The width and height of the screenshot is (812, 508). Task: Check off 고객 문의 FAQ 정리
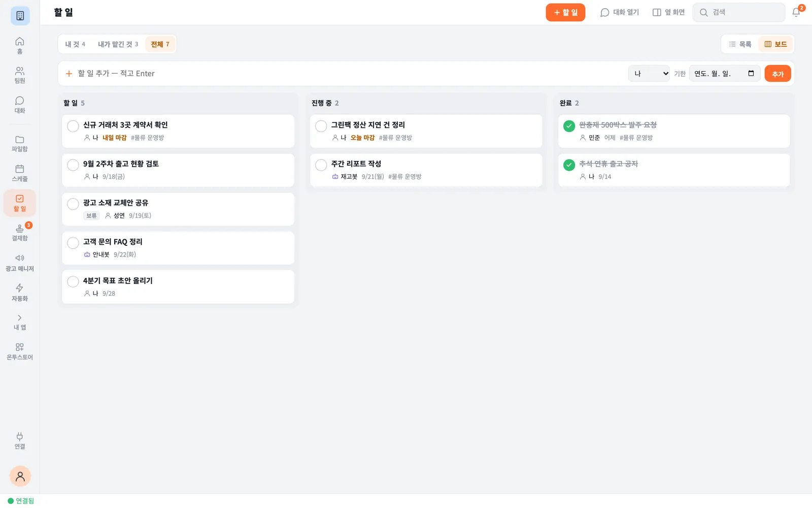pos(73,243)
